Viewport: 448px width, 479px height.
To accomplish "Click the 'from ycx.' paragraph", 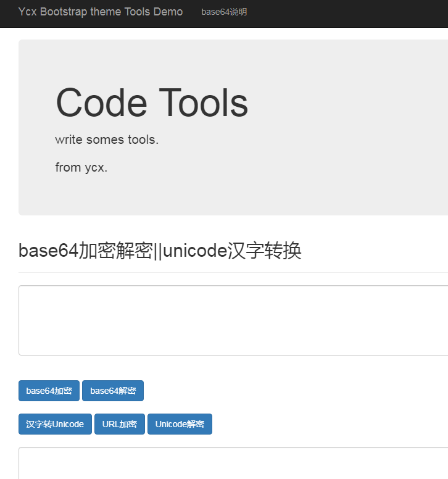I will (81, 167).
